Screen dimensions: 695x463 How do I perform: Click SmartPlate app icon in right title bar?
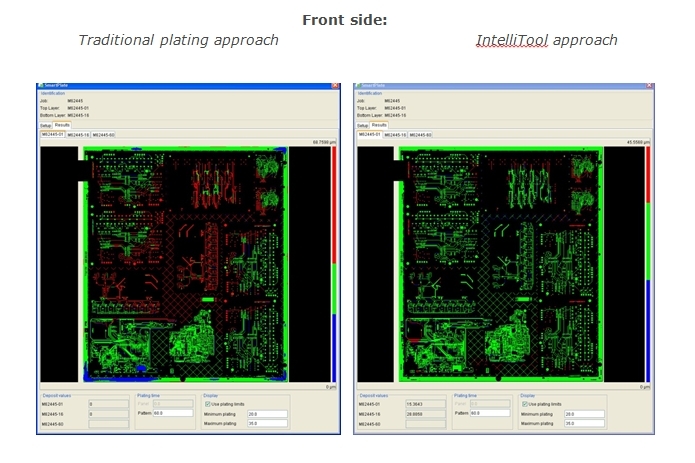(358, 86)
